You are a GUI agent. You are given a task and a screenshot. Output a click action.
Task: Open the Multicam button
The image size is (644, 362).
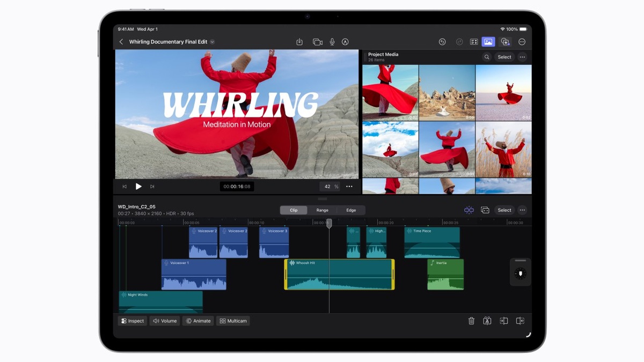pyautogui.click(x=233, y=321)
